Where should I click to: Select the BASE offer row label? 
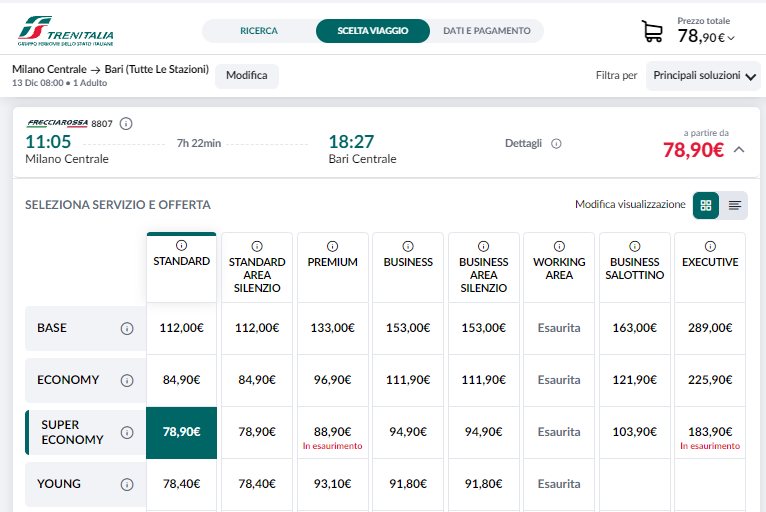(x=85, y=328)
